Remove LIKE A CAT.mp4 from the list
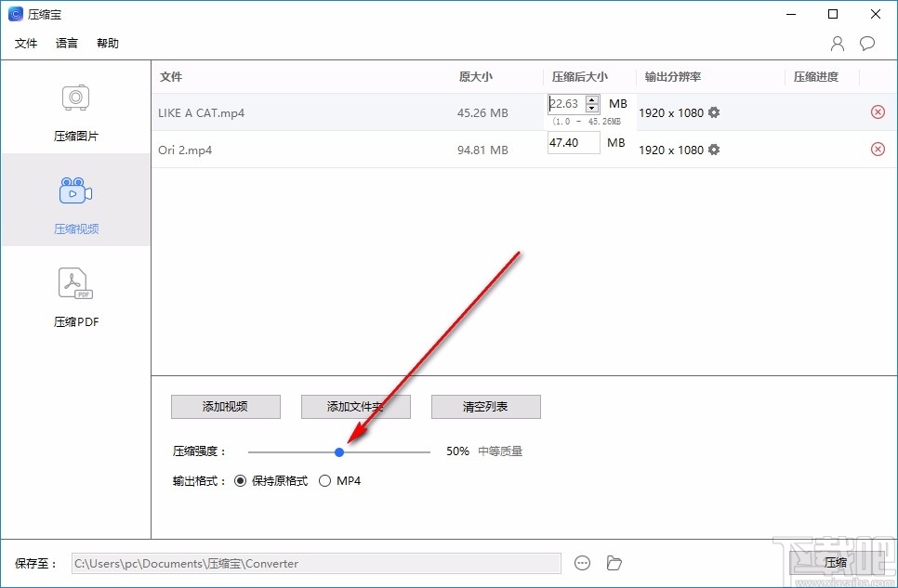The image size is (898, 588). pos(878,111)
